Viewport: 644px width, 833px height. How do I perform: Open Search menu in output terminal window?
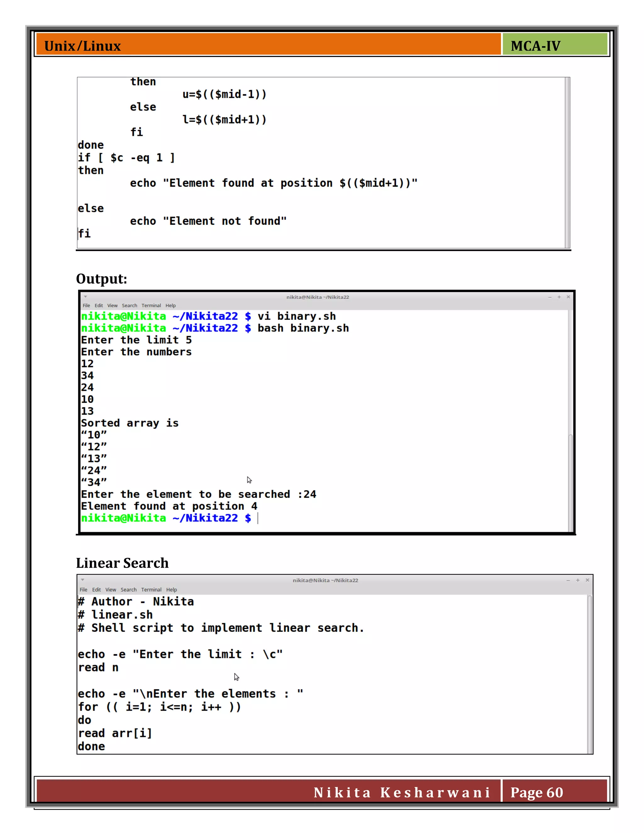(129, 306)
